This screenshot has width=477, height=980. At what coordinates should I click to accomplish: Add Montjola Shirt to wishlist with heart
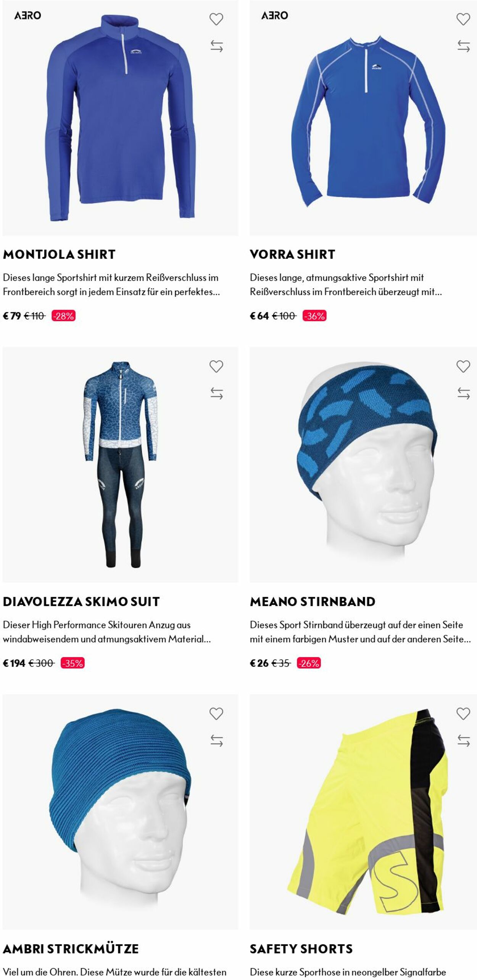point(216,19)
